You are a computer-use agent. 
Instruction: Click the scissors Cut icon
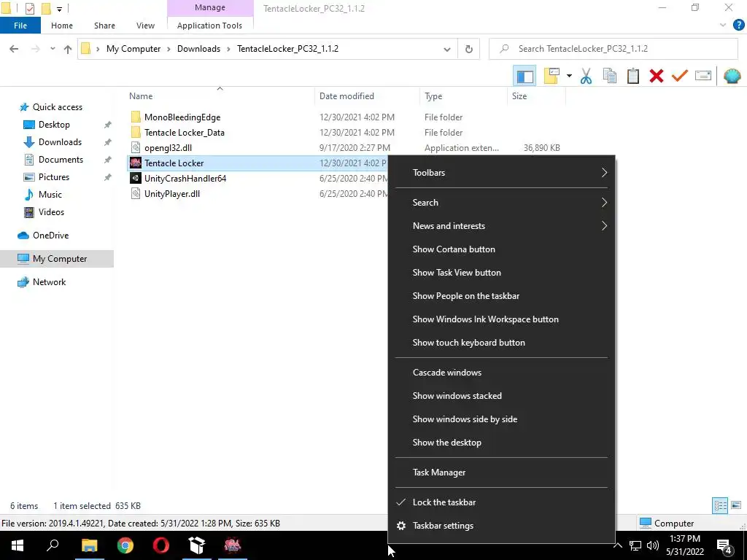coord(586,76)
